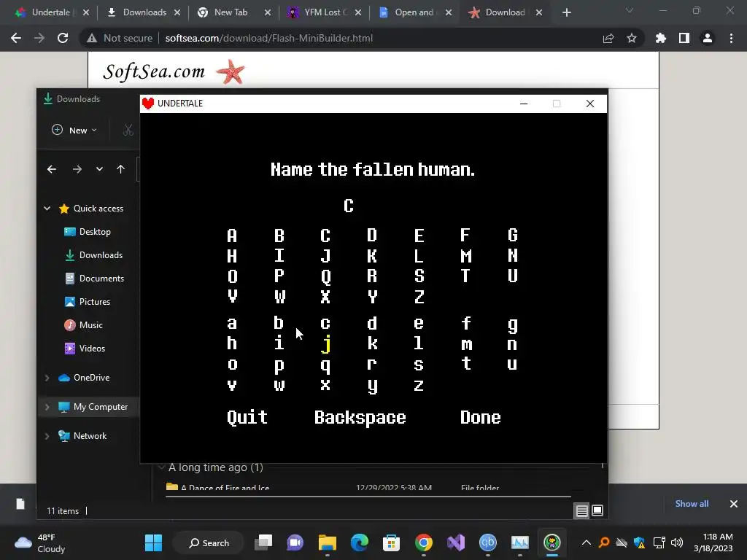Open the Chrome extensions puzzle icon
The image size is (747, 560).
coord(661,38)
